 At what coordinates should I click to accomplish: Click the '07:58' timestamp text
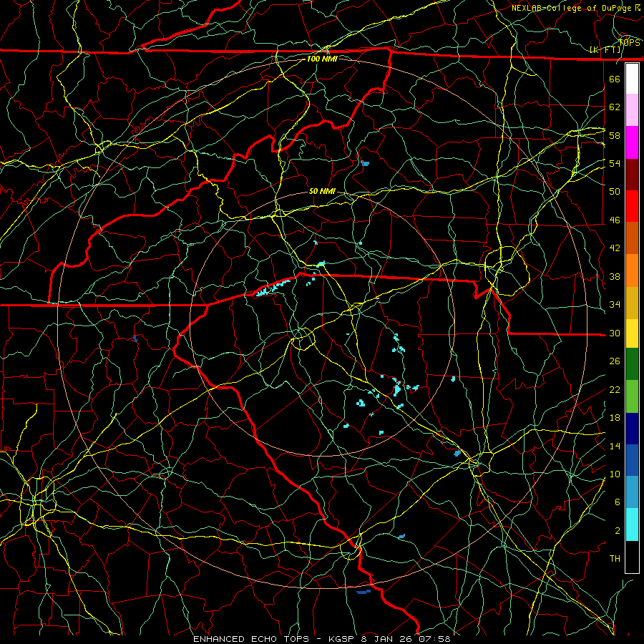tap(434, 639)
